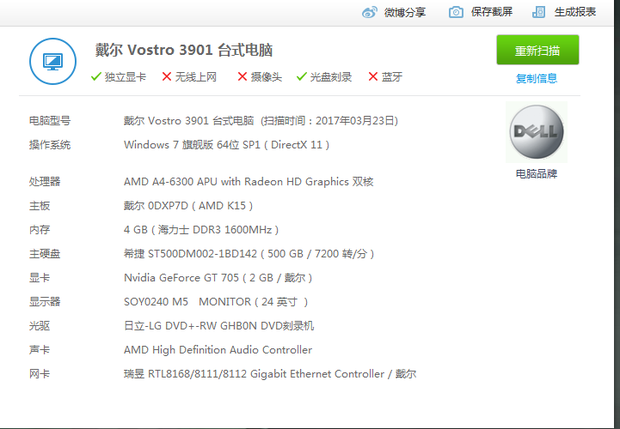The image size is (620, 429).
Task: Click the 生成报表 text link
Action: [x=575, y=12]
